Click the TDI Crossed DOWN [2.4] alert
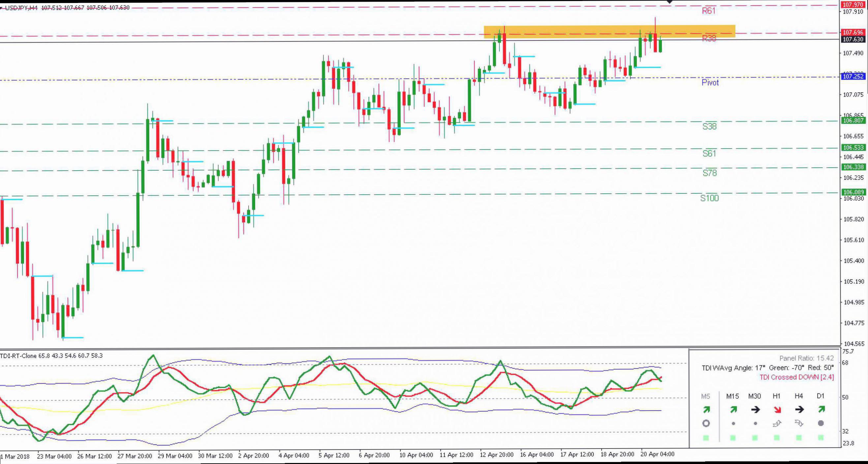 [x=796, y=377]
